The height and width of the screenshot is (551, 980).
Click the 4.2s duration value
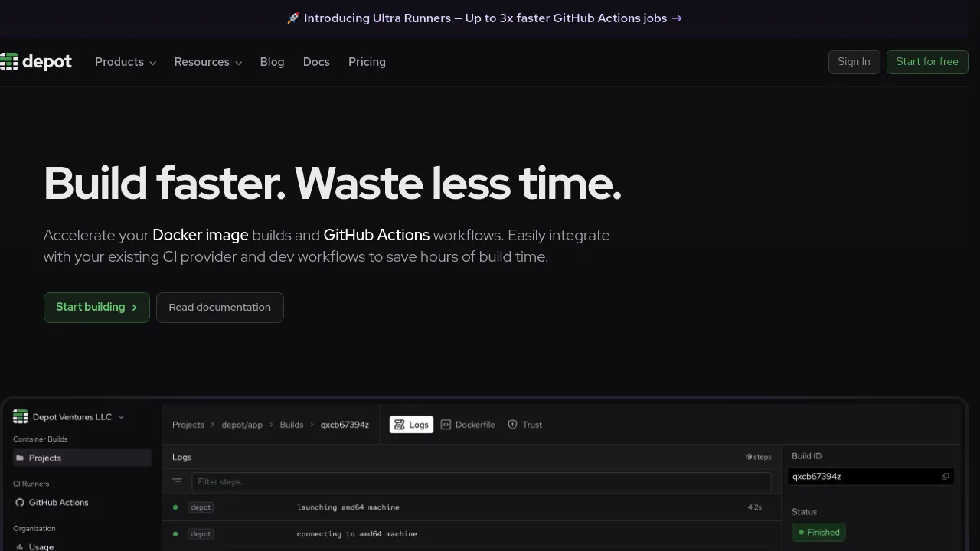[x=755, y=507]
